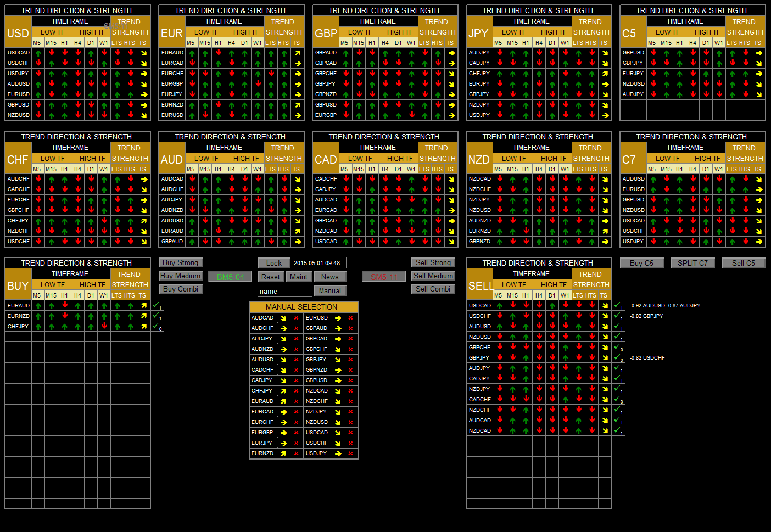Click the yellow trend arrow beside AUDCHF in Manual Selection

point(283,328)
